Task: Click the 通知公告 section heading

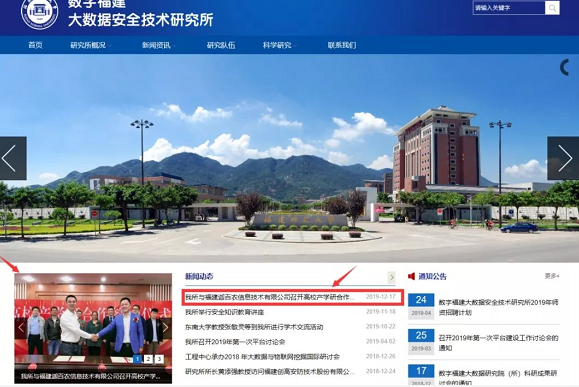Action: point(432,276)
